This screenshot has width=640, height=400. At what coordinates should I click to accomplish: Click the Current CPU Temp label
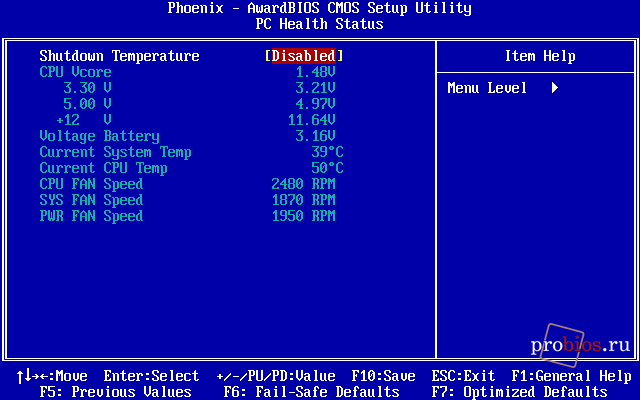pos(103,168)
